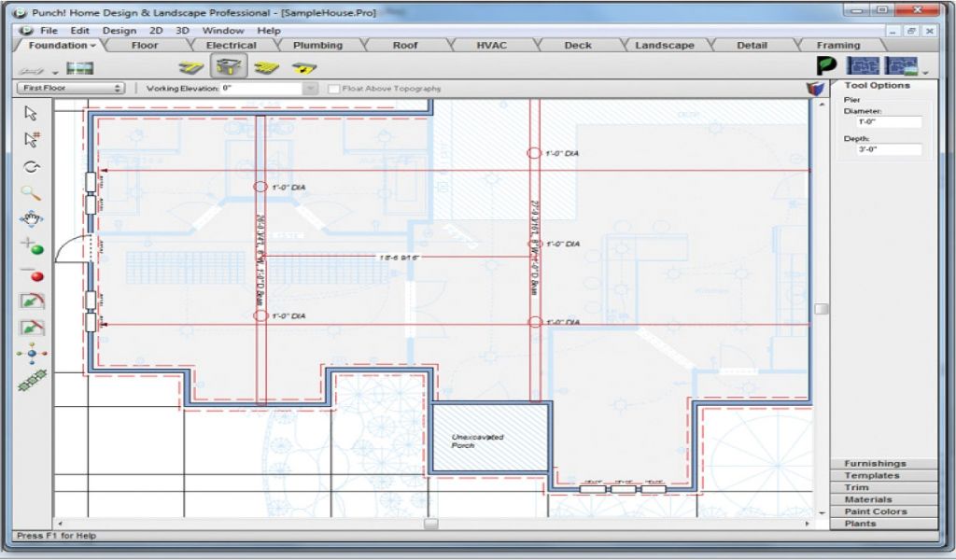
Task: Activate the magnifying glass zoom tool
Action: 31,193
